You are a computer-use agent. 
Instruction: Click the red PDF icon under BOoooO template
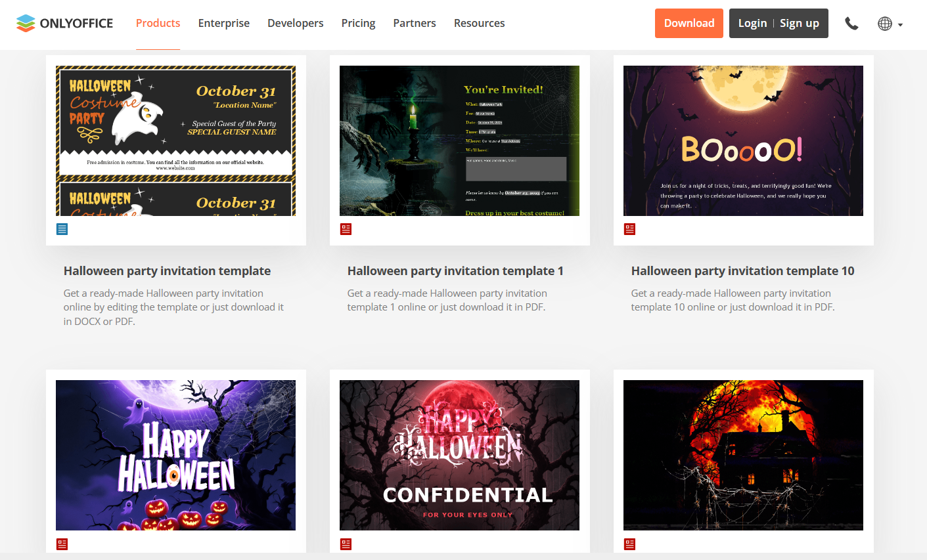pos(630,229)
